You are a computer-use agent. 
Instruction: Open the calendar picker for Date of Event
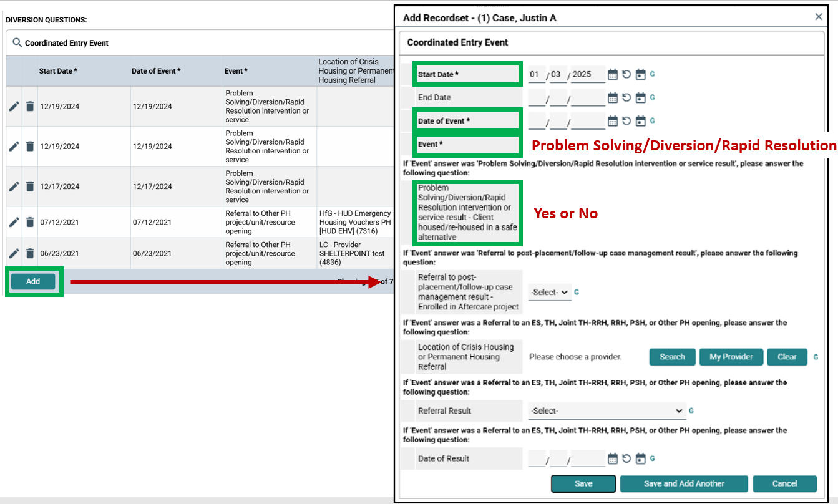click(x=613, y=121)
